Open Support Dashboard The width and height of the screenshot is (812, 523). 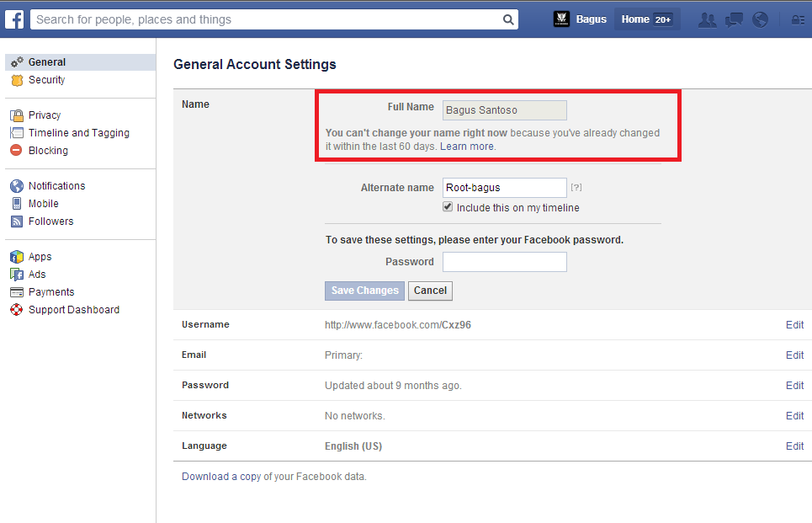[x=74, y=309]
